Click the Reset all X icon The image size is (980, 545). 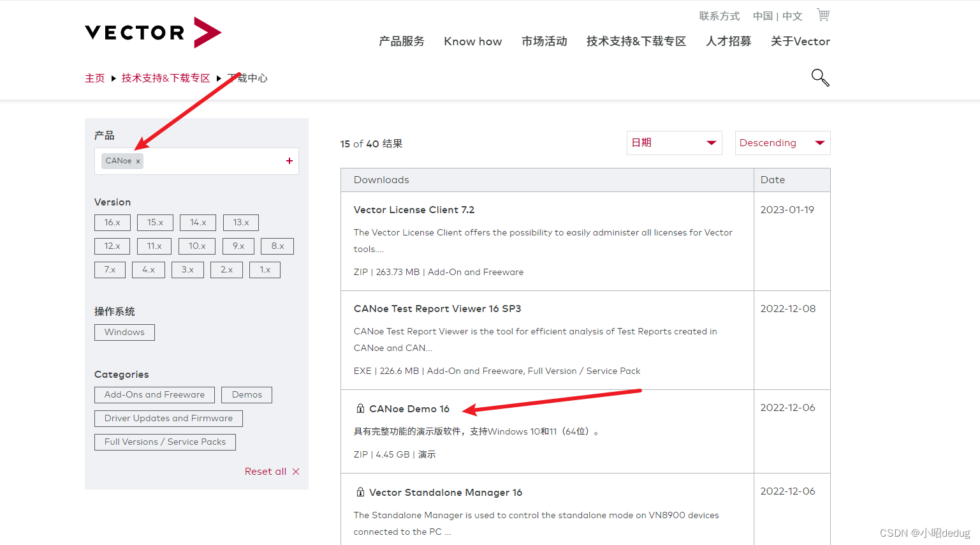pos(296,472)
